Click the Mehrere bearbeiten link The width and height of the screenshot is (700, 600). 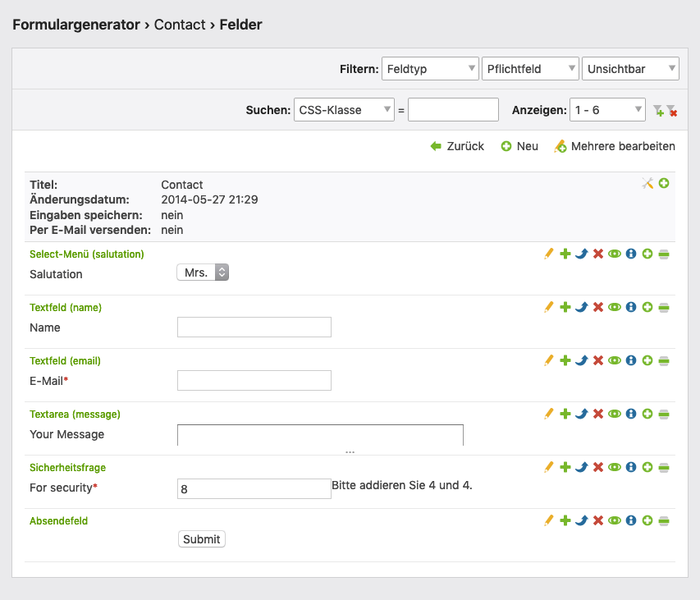tap(615, 146)
